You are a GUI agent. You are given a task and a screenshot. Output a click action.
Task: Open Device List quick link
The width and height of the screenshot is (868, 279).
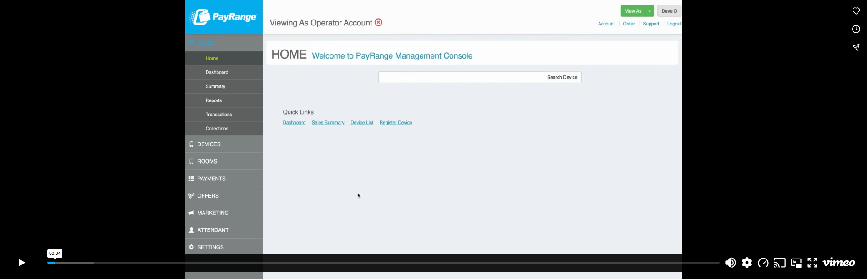tap(362, 123)
